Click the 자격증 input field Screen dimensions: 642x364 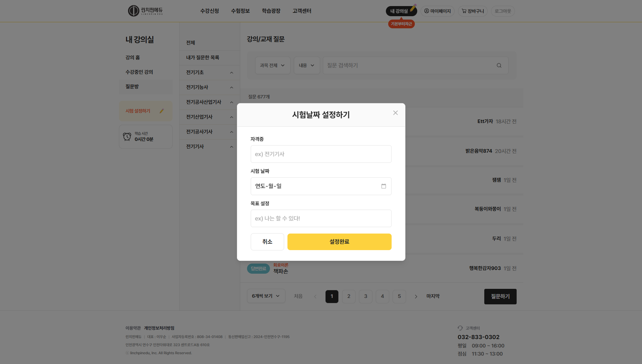(x=321, y=154)
